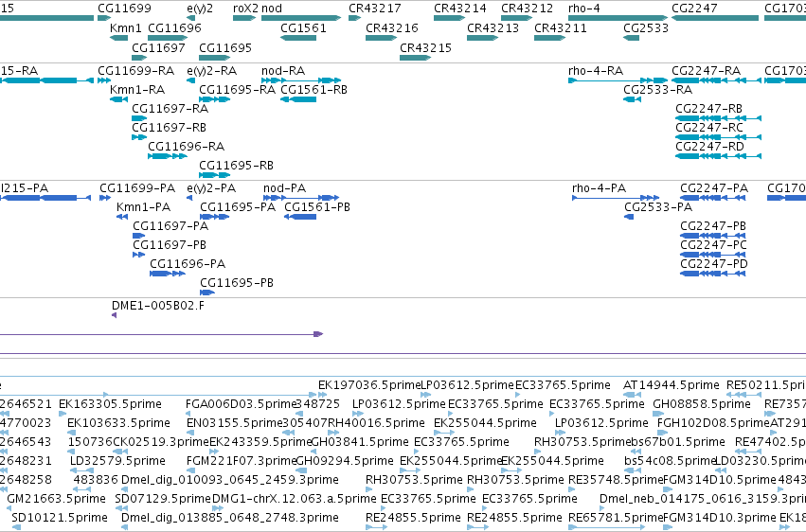Click the teal e(y)2 gene arrow glyph

(x=190, y=18)
